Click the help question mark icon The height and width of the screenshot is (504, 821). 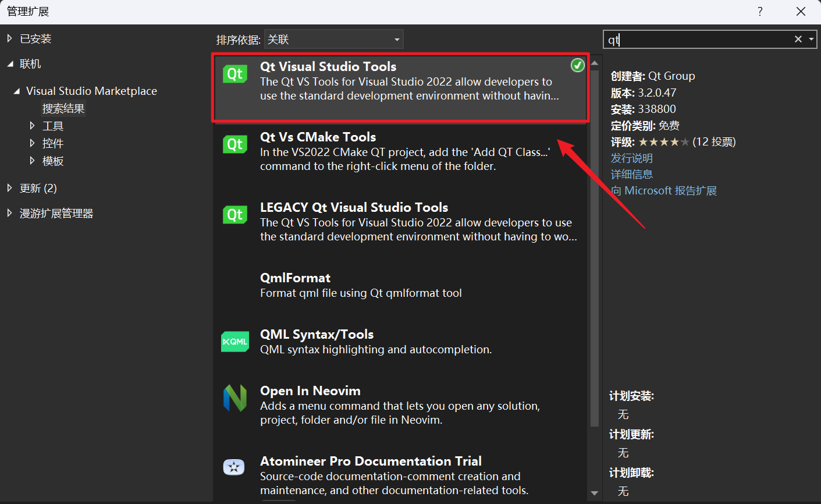(759, 11)
